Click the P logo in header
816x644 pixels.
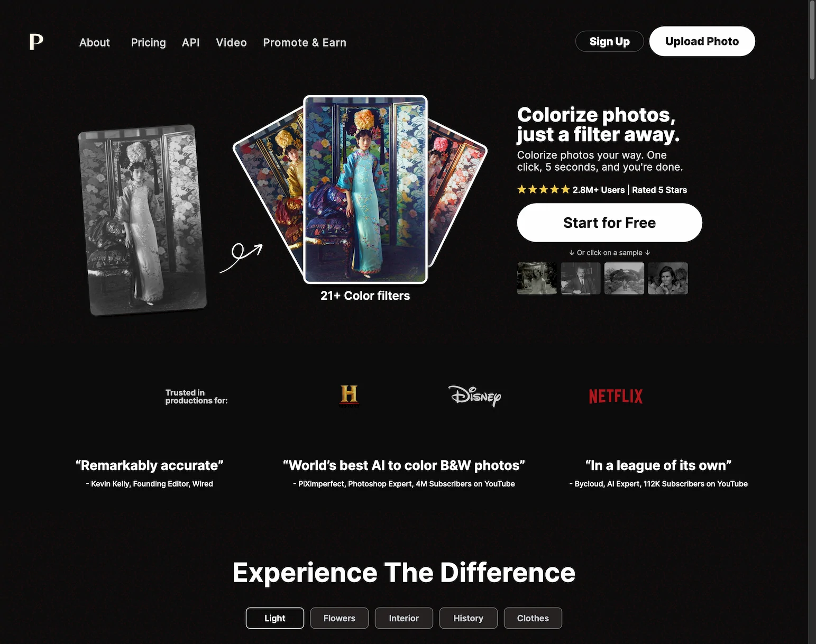36,42
